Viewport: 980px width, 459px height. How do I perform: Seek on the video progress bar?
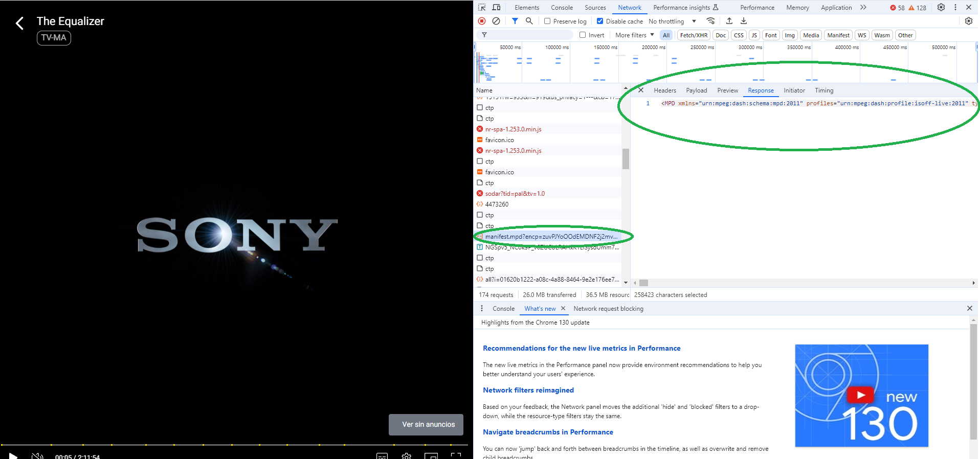pyautogui.click(x=234, y=445)
